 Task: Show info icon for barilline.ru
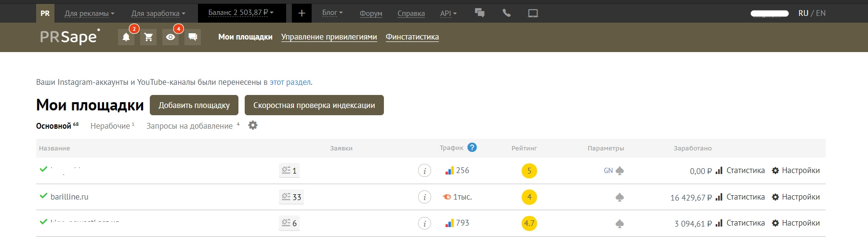click(x=424, y=197)
